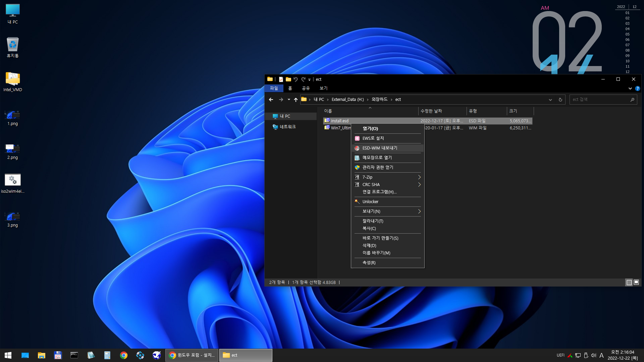Expand the CRC SHA submenu arrow

pos(419,184)
